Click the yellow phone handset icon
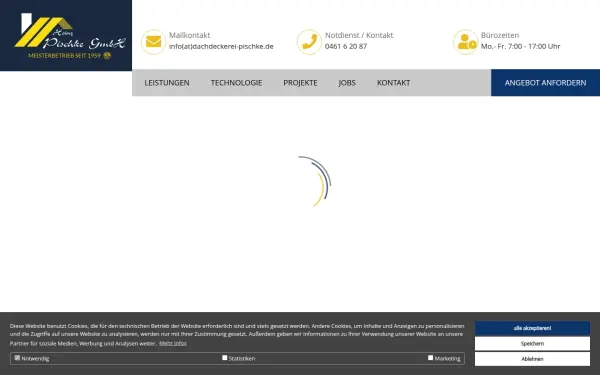Viewport: 600px width, 375px height. (x=309, y=42)
